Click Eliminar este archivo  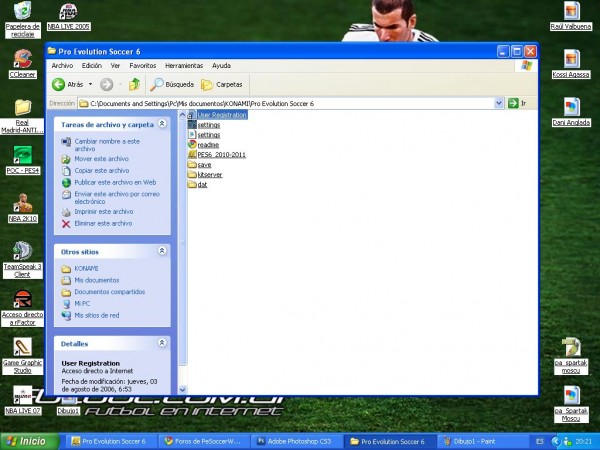coord(103,223)
